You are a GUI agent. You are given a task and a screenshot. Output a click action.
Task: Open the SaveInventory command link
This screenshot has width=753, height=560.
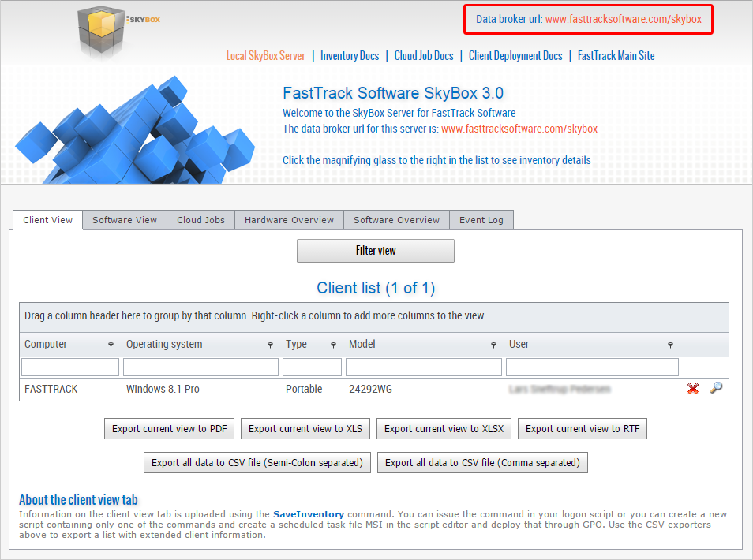coord(309,514)
